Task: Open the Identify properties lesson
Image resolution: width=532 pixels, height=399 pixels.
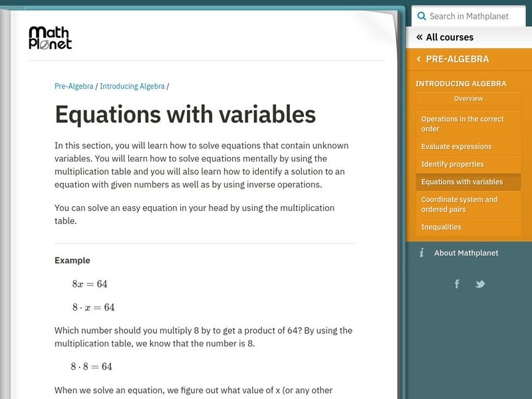Action: (x=452, y=164)
